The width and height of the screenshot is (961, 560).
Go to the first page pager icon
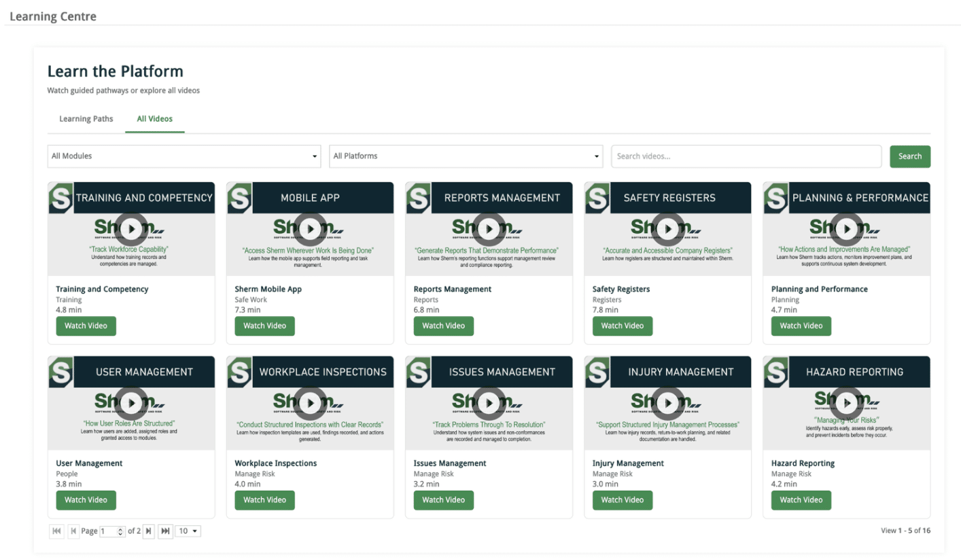pos(56,531)
